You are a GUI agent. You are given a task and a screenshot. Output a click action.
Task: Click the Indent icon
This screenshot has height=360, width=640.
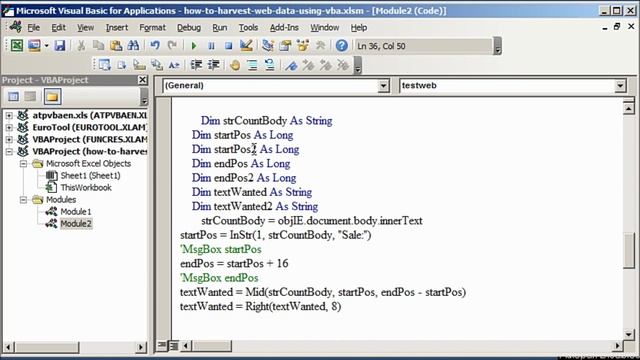196,64
